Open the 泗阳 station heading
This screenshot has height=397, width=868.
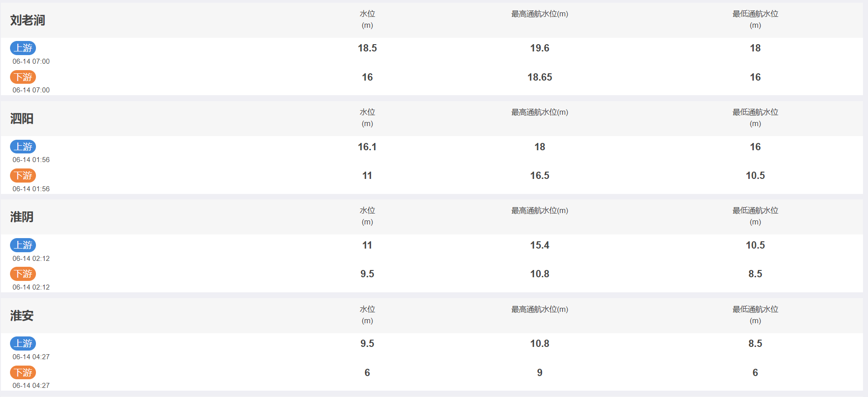[22, 118]
